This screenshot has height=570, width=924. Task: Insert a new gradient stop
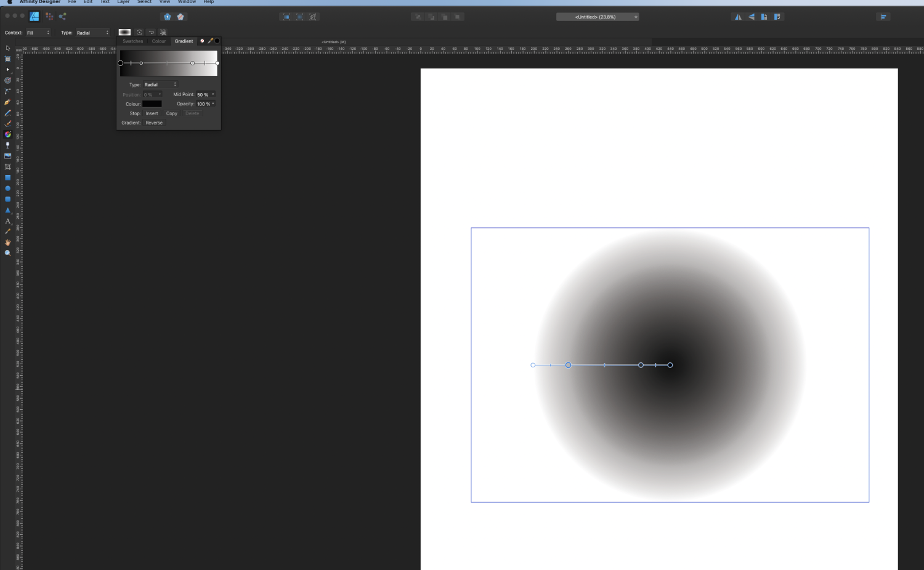point(152,113)
